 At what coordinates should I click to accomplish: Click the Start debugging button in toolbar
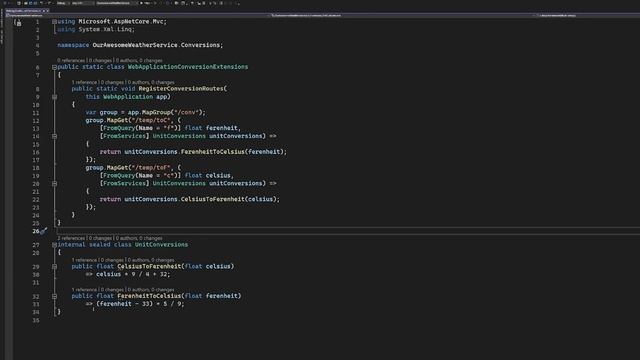tap(145, 3)
